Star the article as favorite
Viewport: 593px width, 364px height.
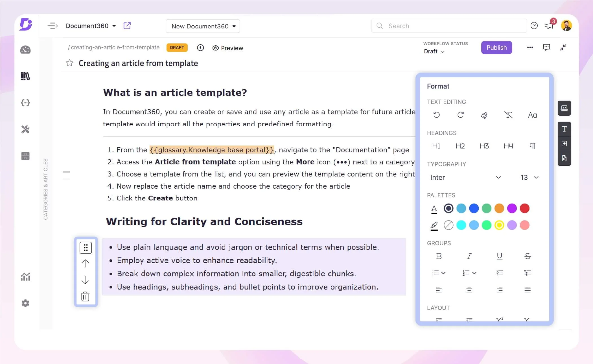[x=69, y=63]
